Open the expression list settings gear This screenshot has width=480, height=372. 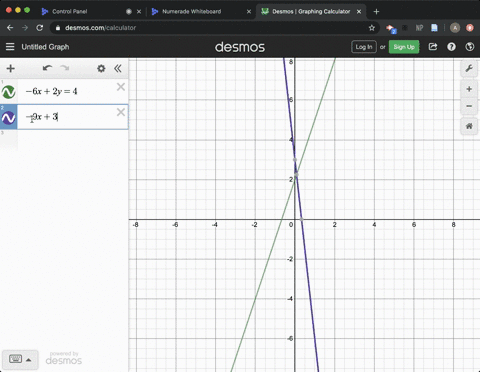(x=101, y=68)
